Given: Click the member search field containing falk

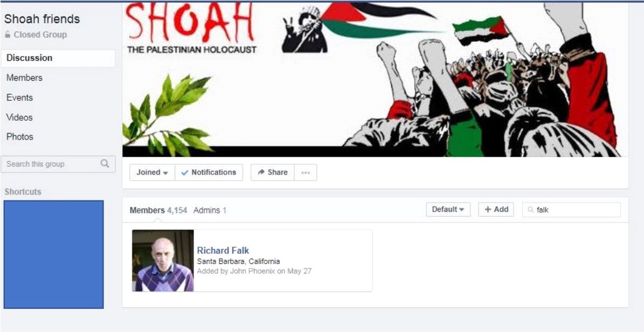Looking at the screenshot, I should click(571, 210).
